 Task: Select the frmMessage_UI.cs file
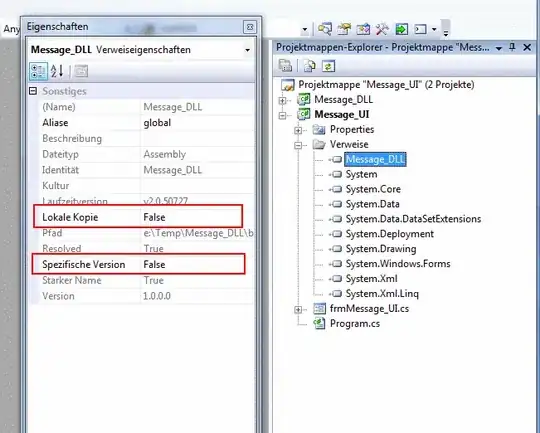369,308
